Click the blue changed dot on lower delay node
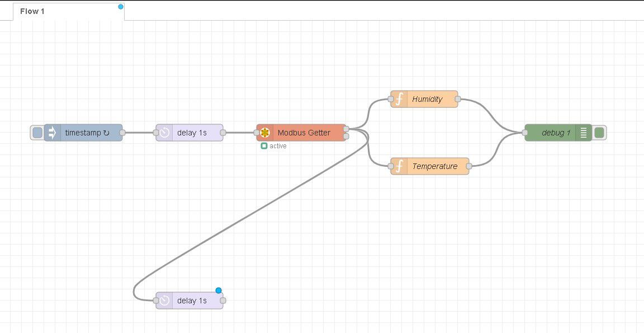644x333 pixels. [x=219, y=290]
